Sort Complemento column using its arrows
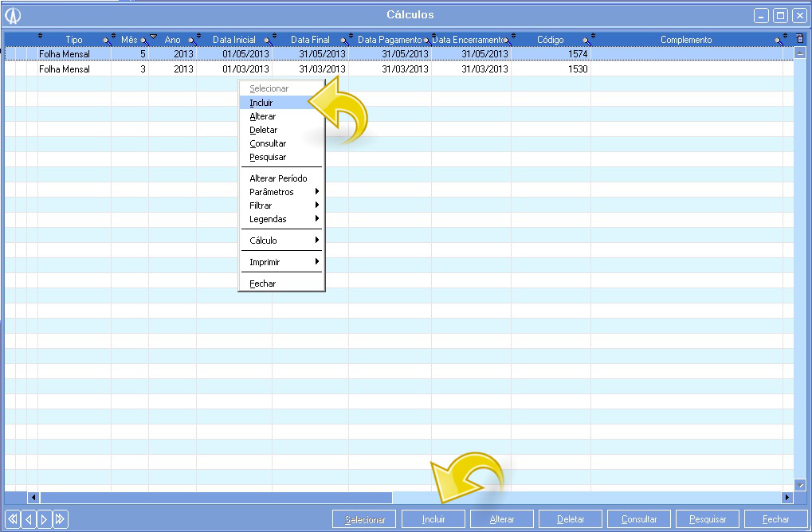This screenshot has width=812, height=532. pos(594,36)
